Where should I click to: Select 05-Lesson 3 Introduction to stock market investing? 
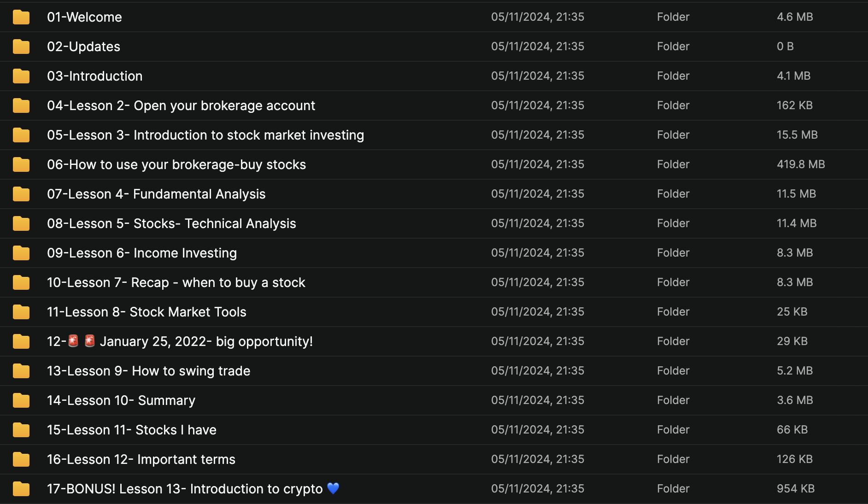tap(205, 135)
